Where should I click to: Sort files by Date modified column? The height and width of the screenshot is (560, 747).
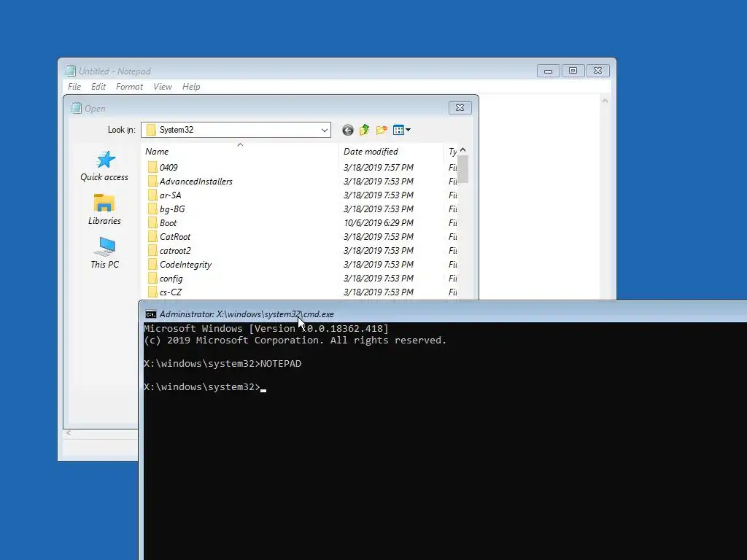point(391,152)
